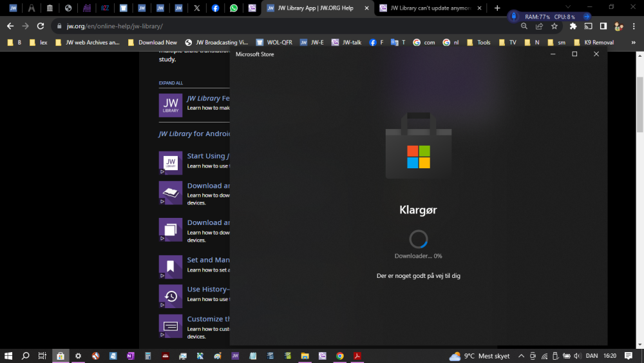Show hidden system tray icons

tap(522, 356)
